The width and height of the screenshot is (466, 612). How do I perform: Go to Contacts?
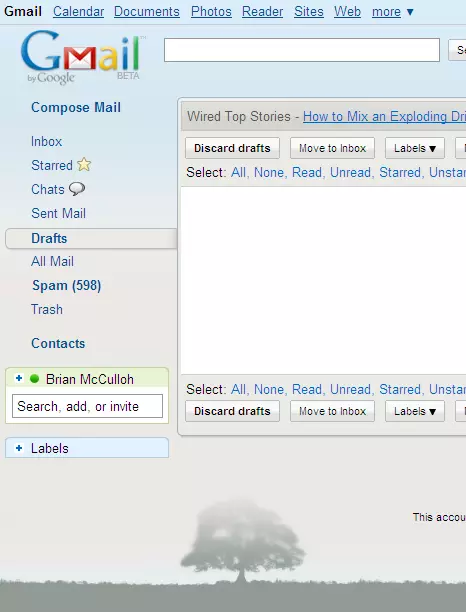(58, 343)
